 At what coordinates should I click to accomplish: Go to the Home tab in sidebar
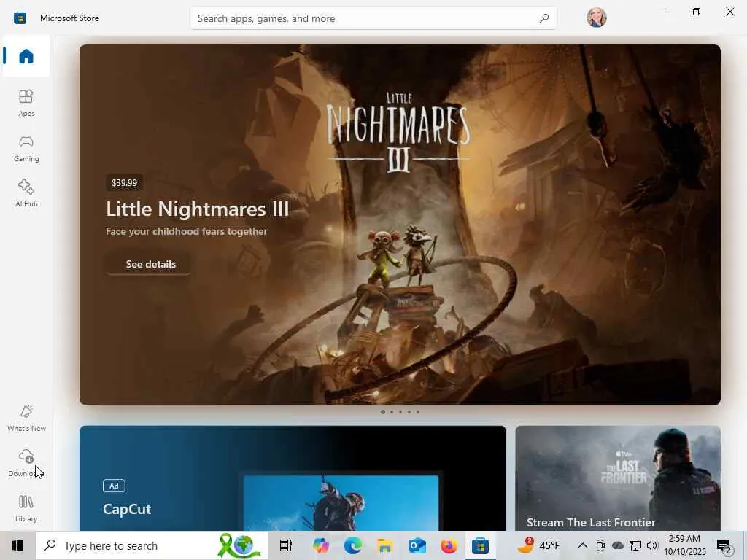pos(26,56)
